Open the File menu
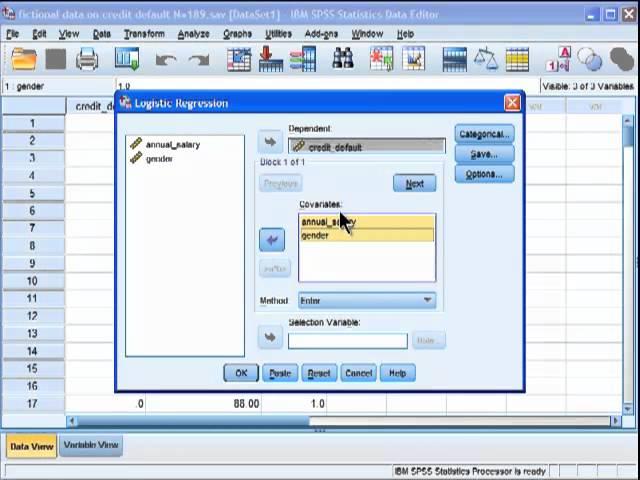The width and height of the screenshot is (640, 480). 13,34
